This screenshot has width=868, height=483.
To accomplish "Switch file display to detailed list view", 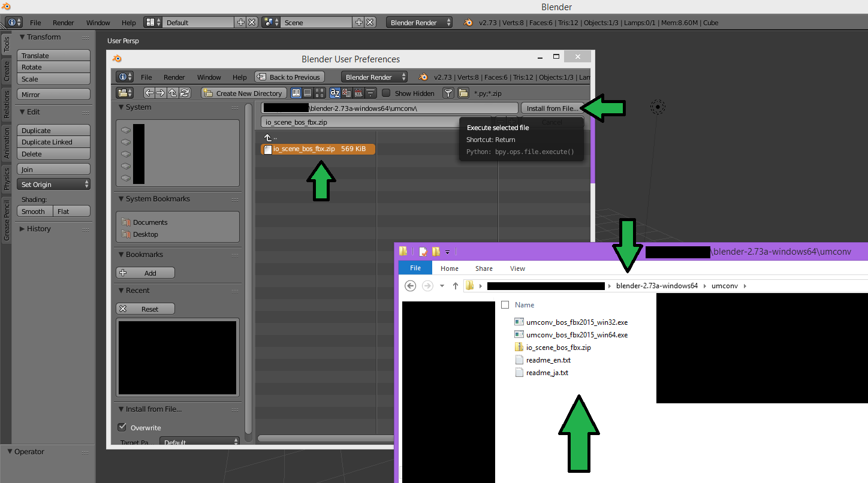I will (x=308, y=93).
